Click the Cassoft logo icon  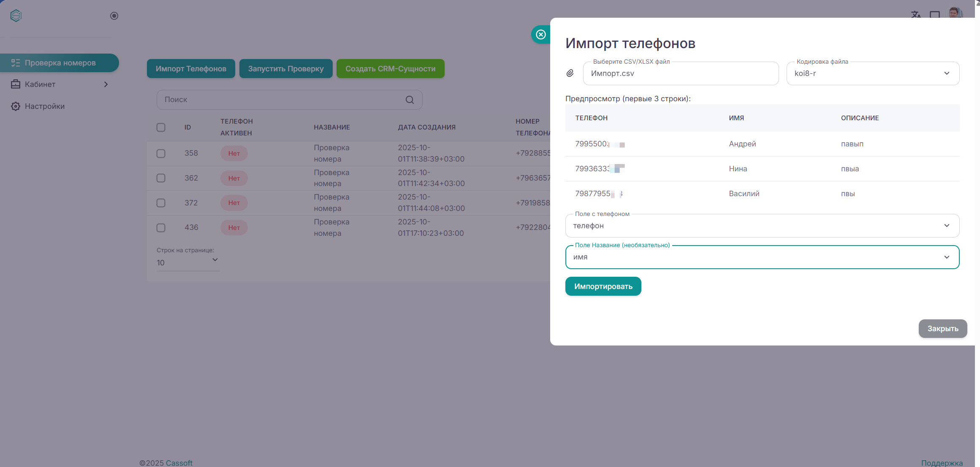16,16
